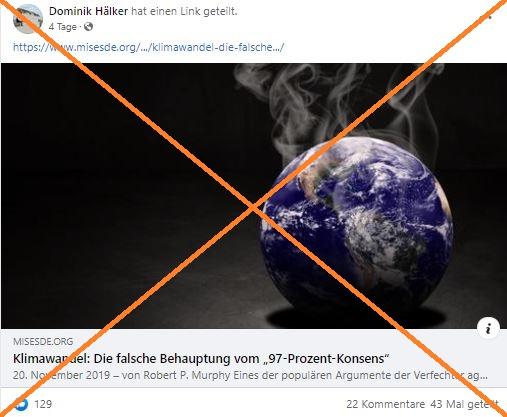This screenshot has height=417, width=507.
Task: Click the info icon on the link preview
Action: pos(488,328)
